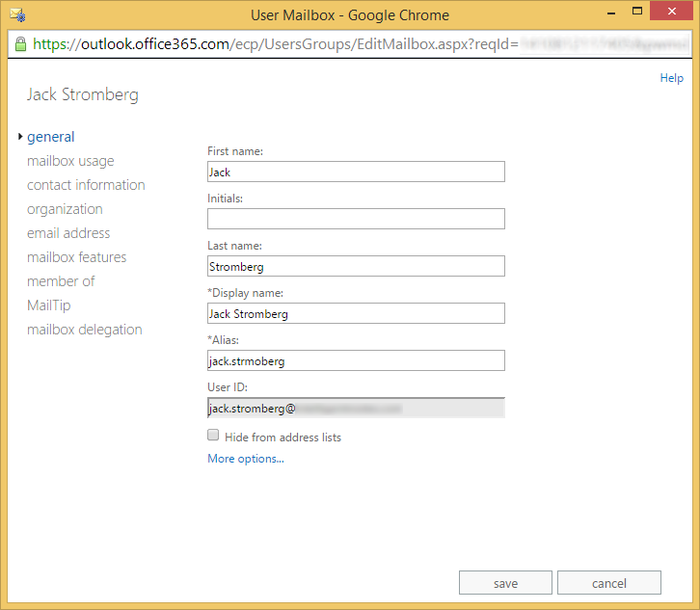Screen dimensions: 700x610
Task: Enable Hide from address lists checkbox
Action: [x=213, y=435]
